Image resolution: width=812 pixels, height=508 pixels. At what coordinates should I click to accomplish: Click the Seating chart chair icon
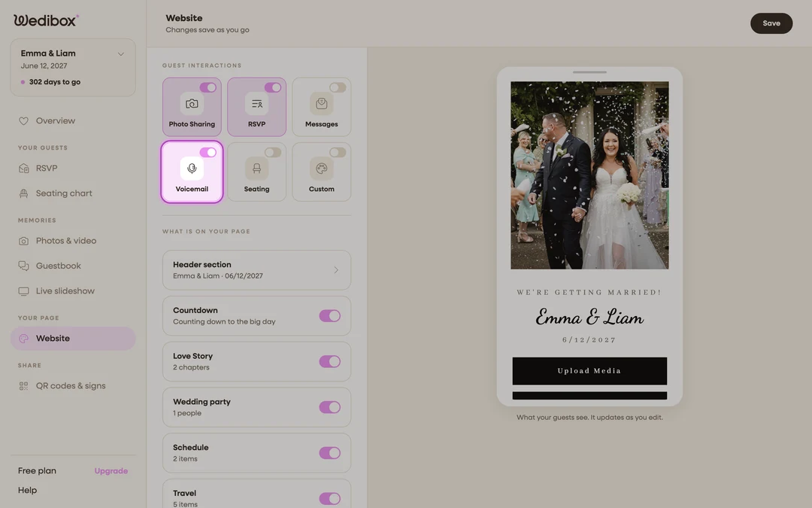pyautogui.click(x=24, y=193)
